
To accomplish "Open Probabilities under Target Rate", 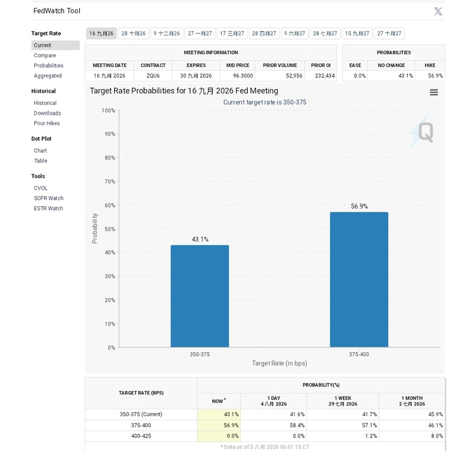I will [49, 65].
